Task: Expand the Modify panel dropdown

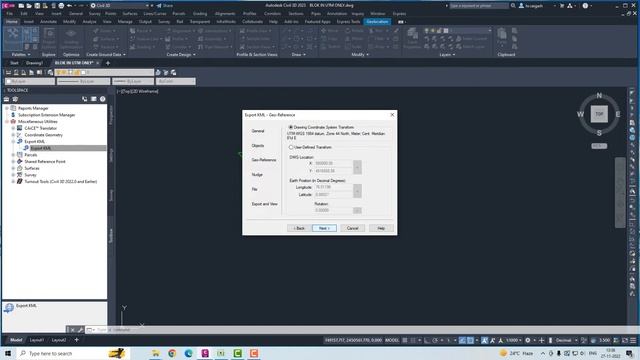Action: (360, 54)
